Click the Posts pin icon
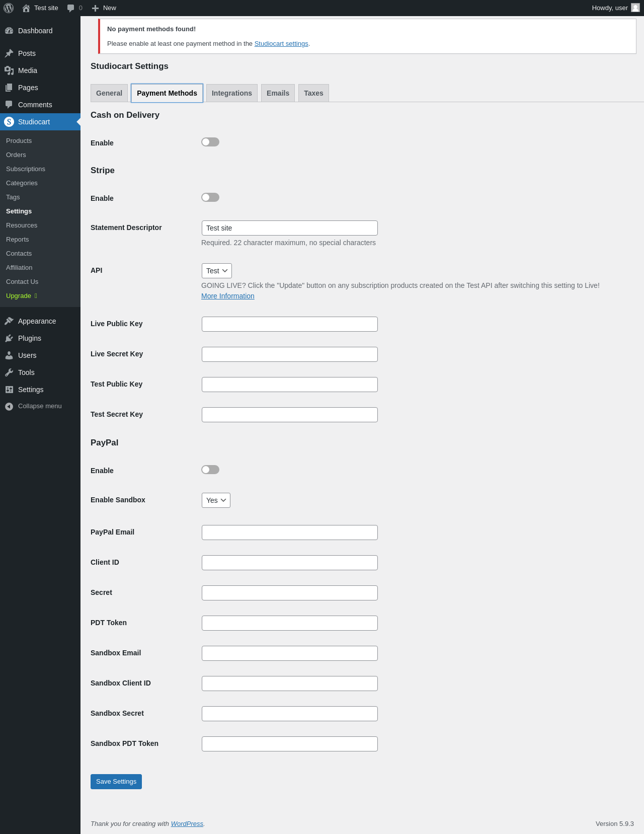 [9, 53]
